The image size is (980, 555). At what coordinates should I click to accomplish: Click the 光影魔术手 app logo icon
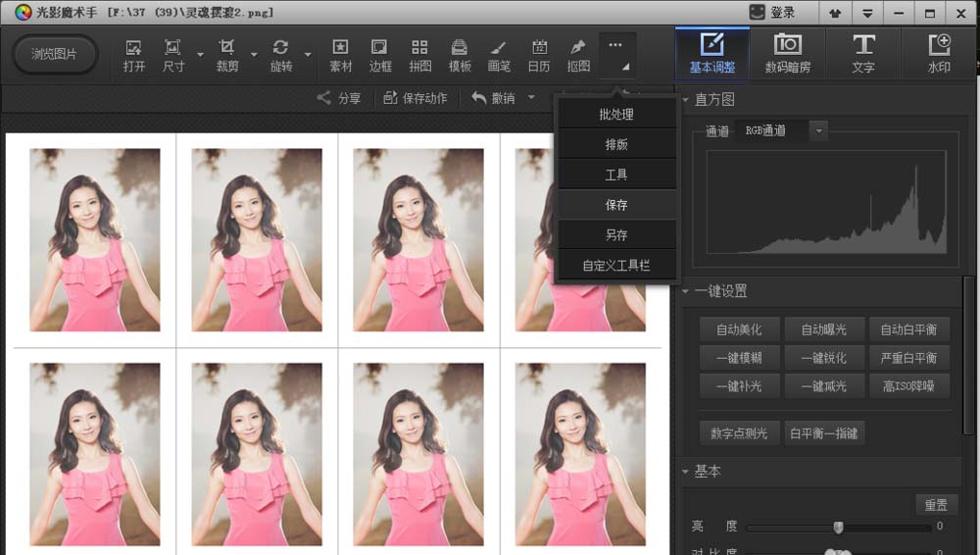click(24, 12)
